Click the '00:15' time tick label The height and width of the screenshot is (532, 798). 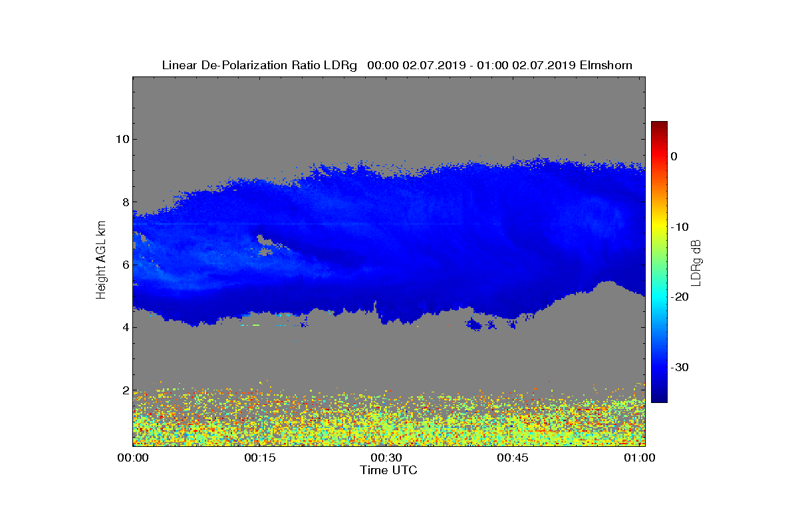260,458
